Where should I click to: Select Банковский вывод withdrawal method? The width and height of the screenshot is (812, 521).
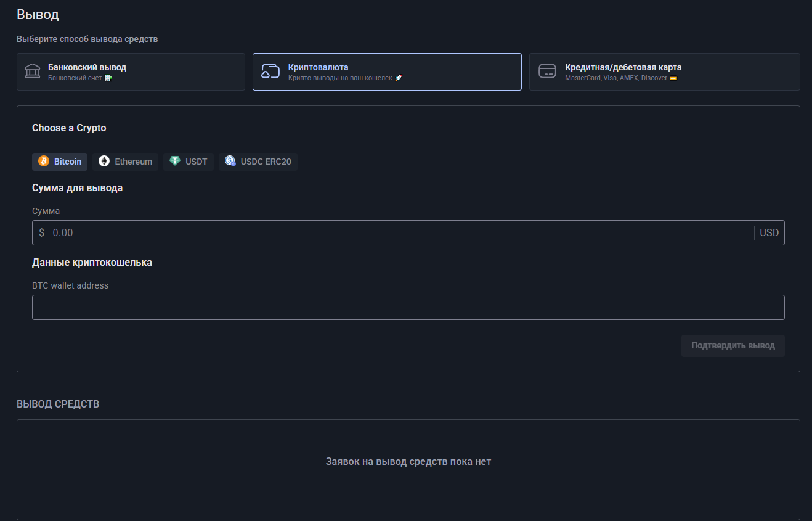(x=131, y=72)
